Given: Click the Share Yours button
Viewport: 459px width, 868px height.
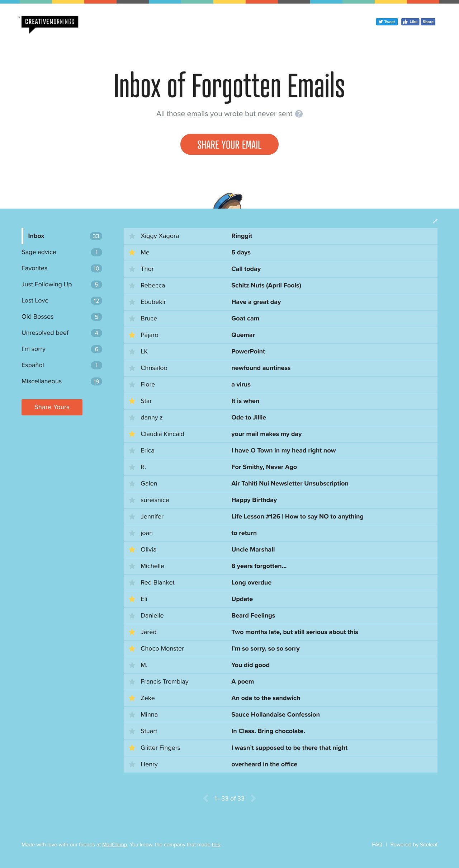Looking at the screenshot, I should click(52, 407).
